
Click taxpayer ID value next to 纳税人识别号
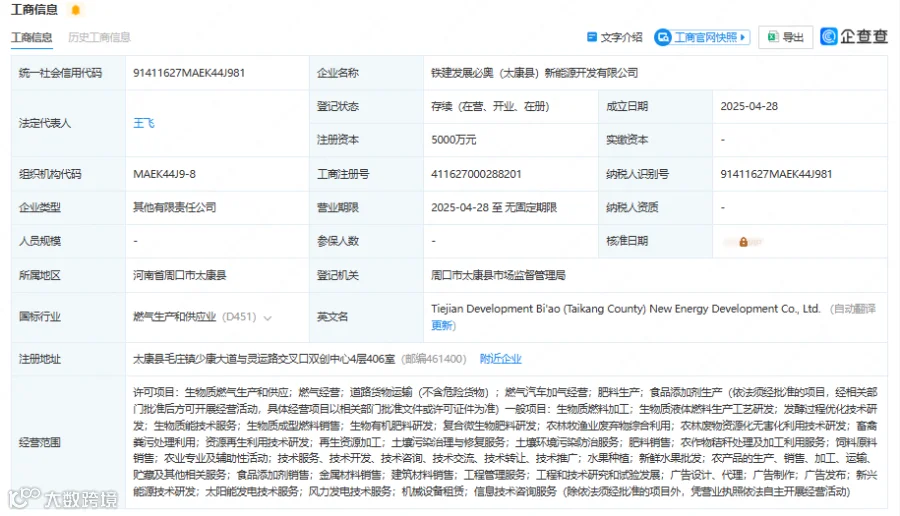coord(776,174)
